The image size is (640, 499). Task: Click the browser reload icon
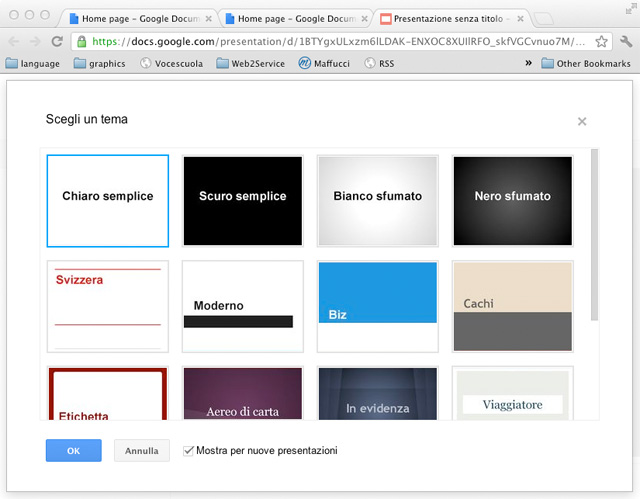tap(57, 41)
